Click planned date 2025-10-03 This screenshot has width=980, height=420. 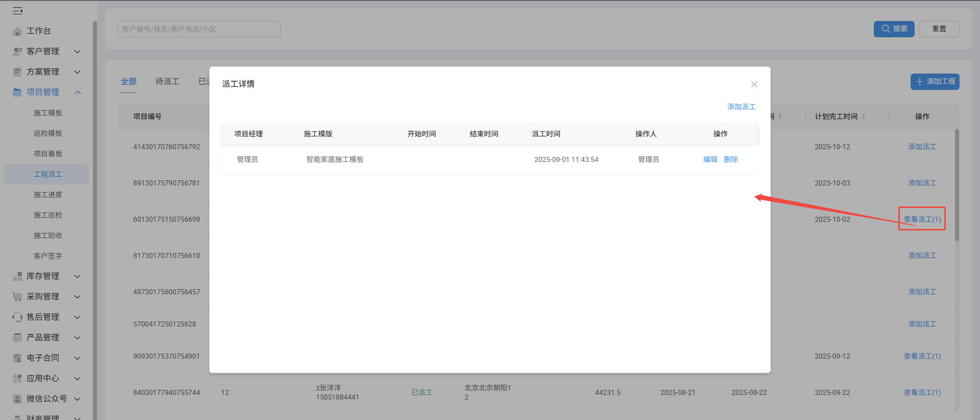(x=832, y=183)
